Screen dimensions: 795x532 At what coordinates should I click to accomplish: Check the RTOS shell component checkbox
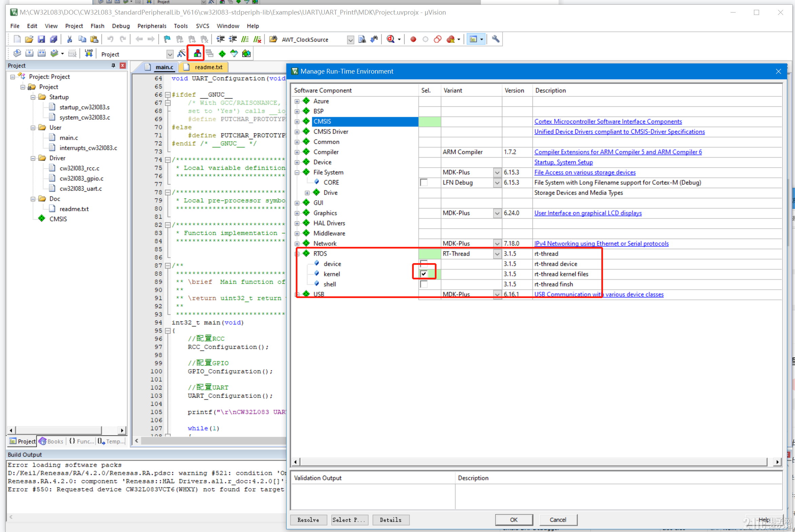pyautogui.click(x=424, y=284)
